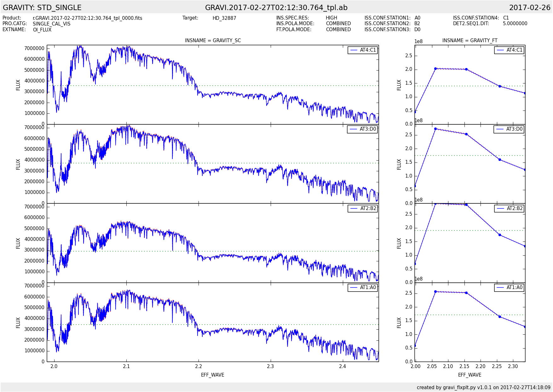Image resolution: width=553 pixels, height=392 pixels.
Task: Select the product filename r.GRAVI...tpl_0000.fits
Action: pos(88,18)
